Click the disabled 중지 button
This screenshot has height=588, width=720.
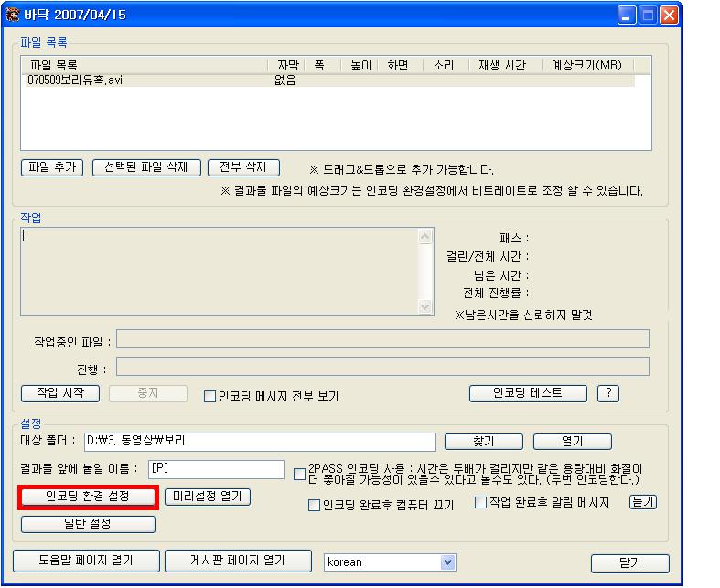click(x=148, y=393)
